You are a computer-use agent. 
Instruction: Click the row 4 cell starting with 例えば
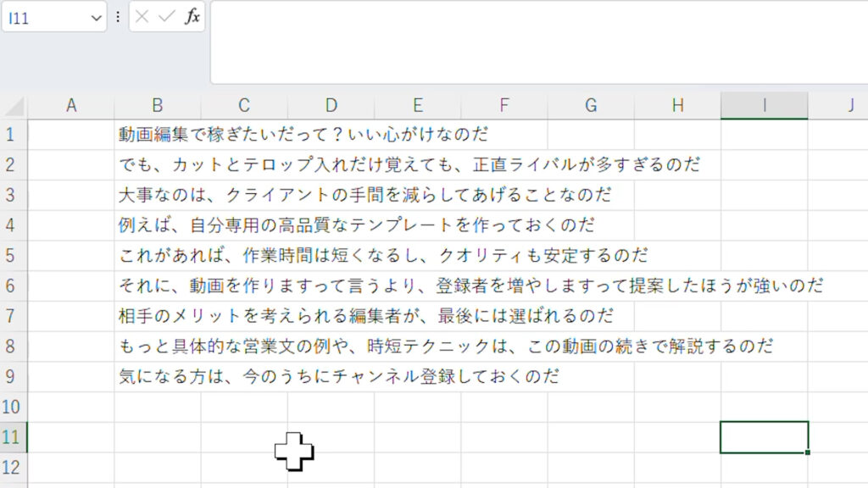tap(158, 225)
